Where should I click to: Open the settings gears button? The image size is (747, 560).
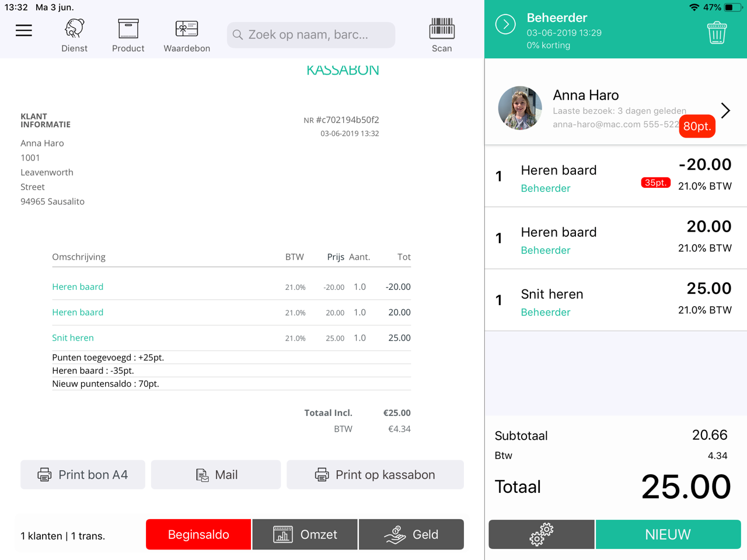[x=542, y=534]
